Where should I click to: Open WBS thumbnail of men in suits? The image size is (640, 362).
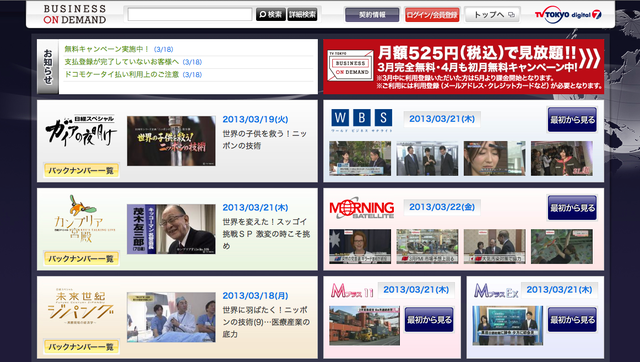427,158
